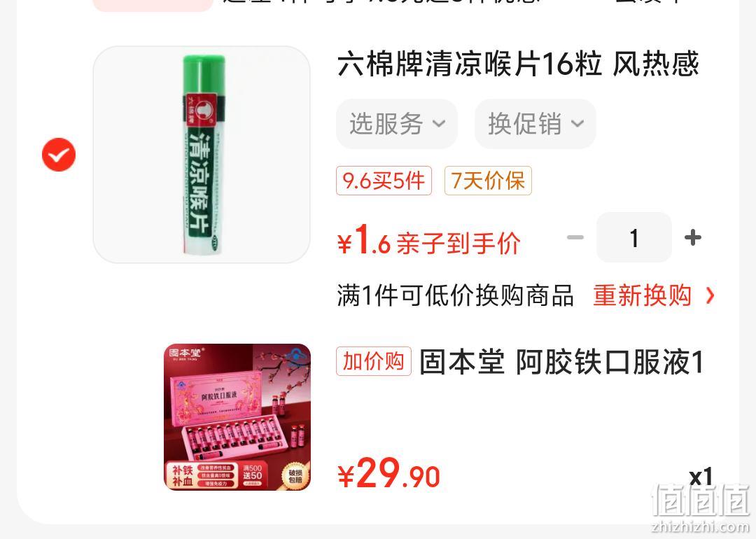
Task: Tap the 7天价保 price protection tag
Action: coord(488,181)
